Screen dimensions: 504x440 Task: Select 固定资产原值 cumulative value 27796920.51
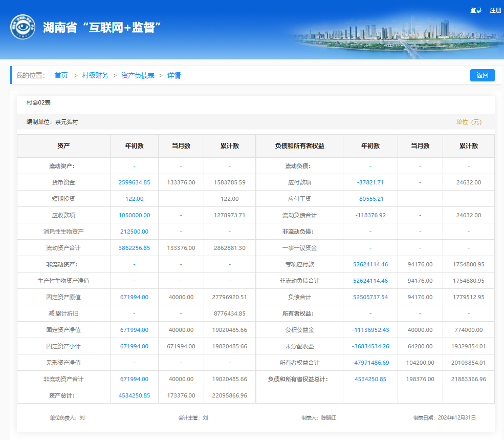(x=230, y=298)
